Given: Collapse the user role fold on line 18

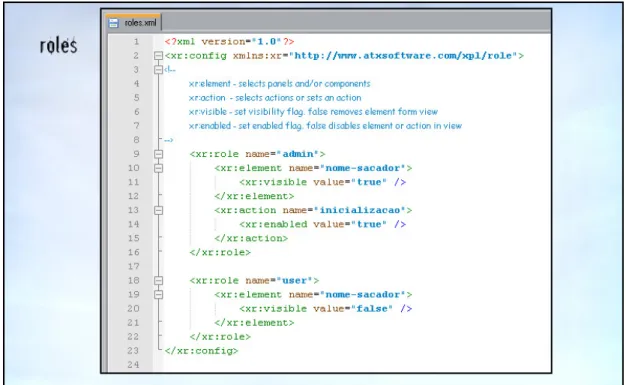Looking at the screenshot, I should (x=158, y=280).
